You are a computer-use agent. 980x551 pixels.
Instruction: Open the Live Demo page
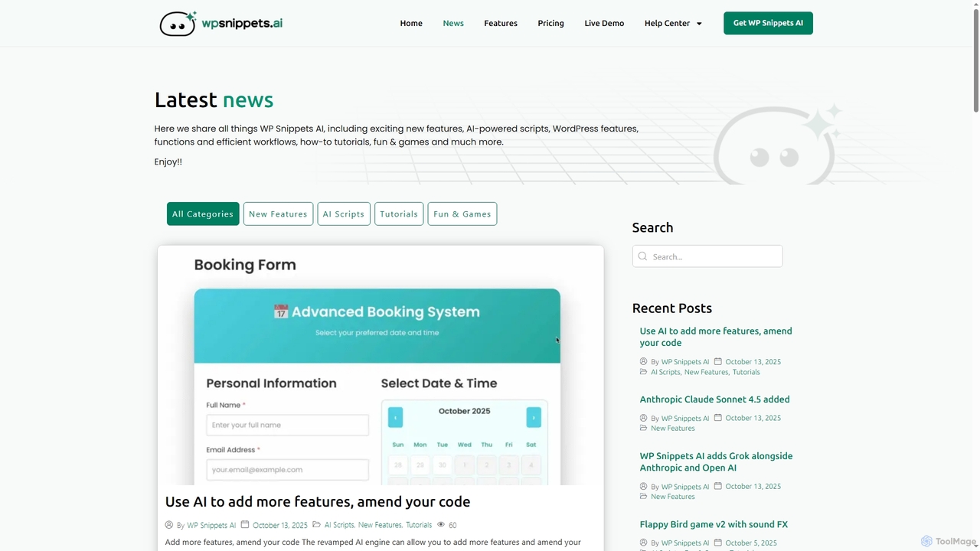(604, 23)
